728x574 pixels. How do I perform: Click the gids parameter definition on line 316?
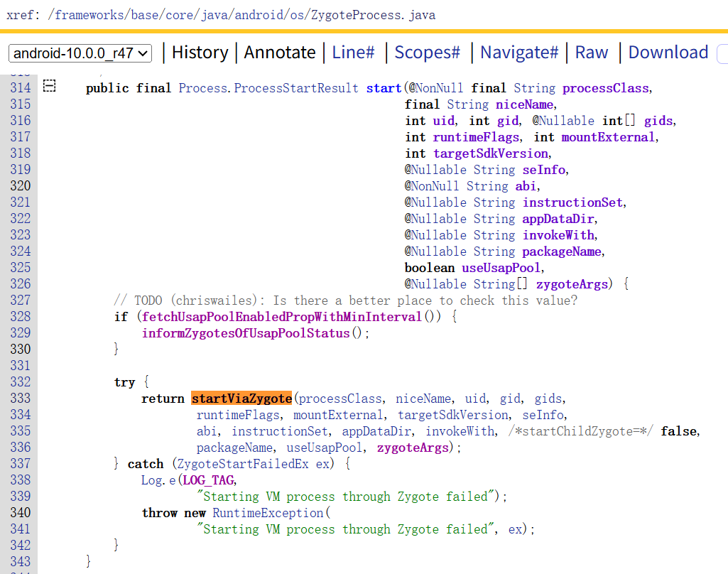coord(658,121)
